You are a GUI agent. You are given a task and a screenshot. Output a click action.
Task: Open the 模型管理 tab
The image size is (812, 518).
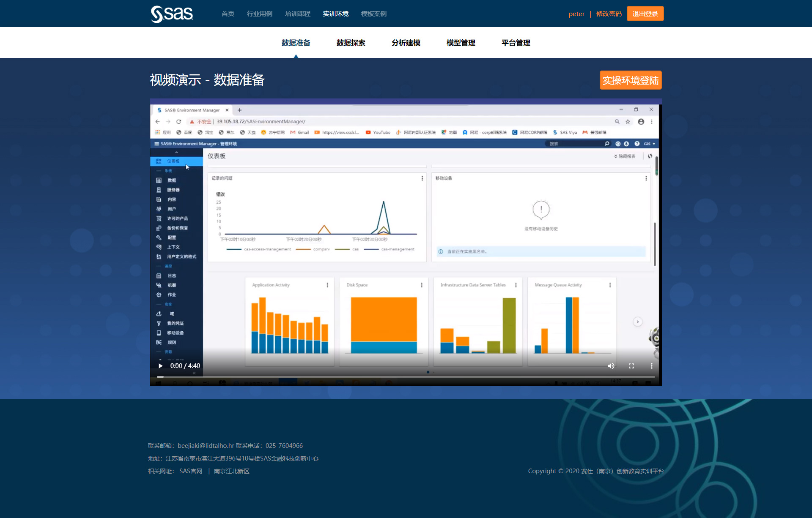(461, 43)
